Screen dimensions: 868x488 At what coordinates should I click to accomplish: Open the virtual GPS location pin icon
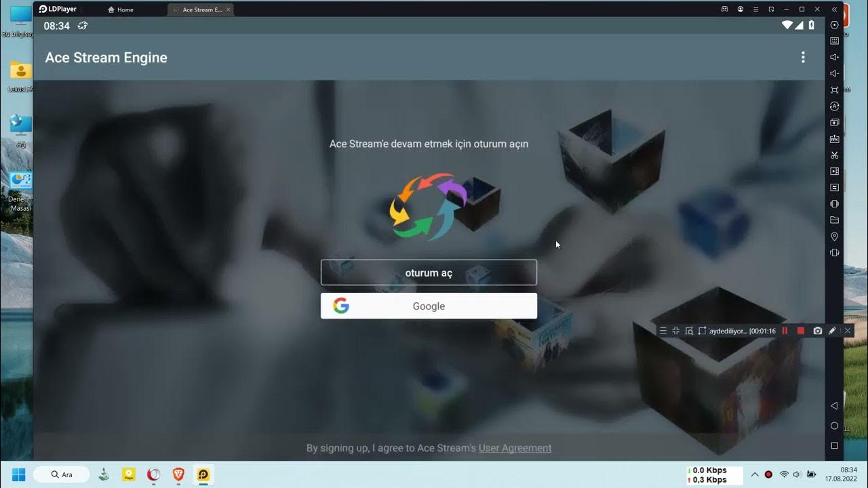coord(835,237)
